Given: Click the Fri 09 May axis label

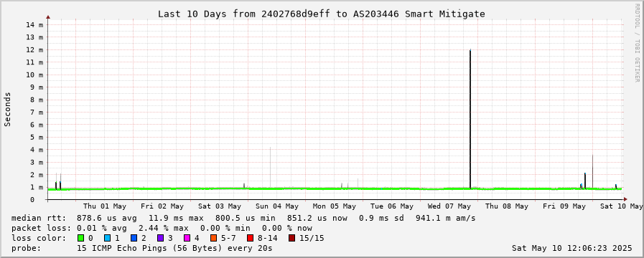Looking at the screenshot, I should click(564, 206).
